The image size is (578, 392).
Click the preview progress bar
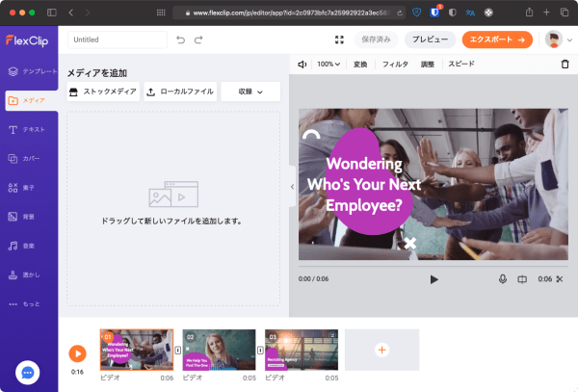tap(433, 266)
